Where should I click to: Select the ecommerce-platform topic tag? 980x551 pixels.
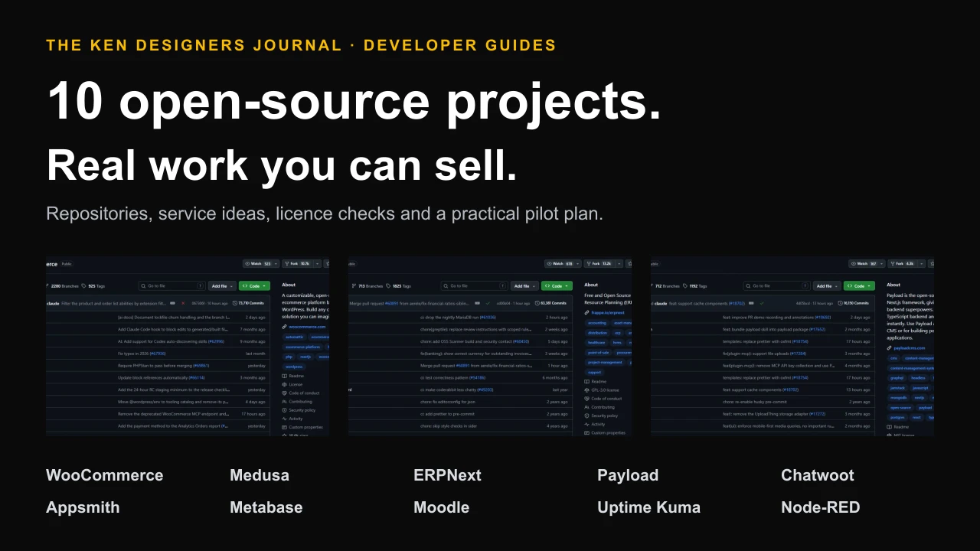[x=303, y=347]
